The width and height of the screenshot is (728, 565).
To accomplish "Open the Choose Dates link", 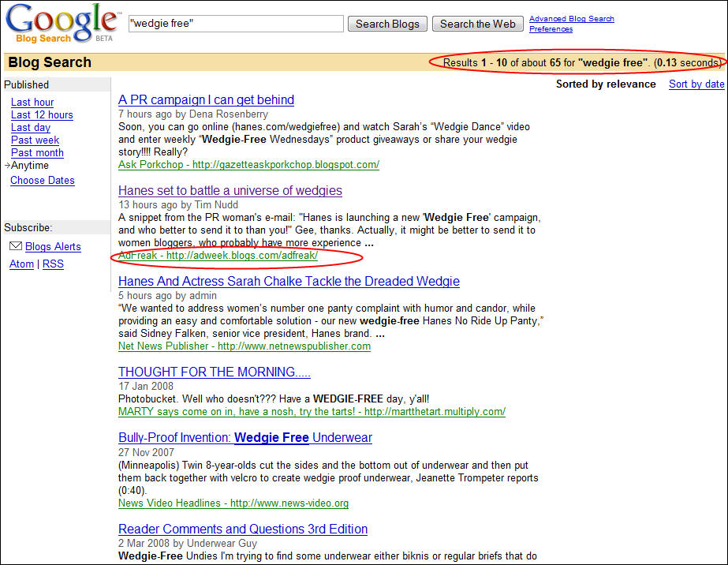I will [x=43, y=180].
